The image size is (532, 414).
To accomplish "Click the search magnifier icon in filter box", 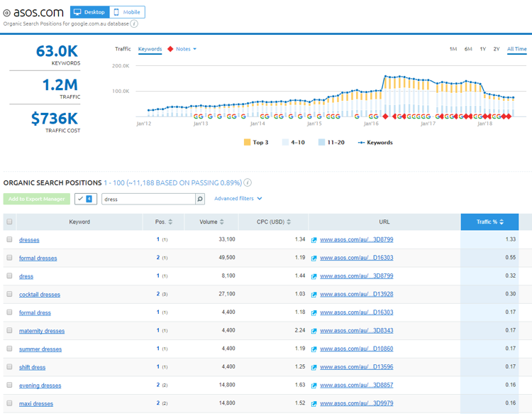I will [x=200, y=199].
